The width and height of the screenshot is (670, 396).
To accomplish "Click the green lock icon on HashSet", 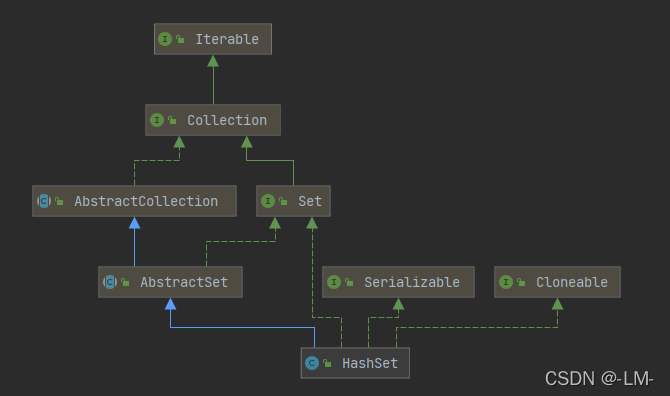I will click(x=327, y=363).
